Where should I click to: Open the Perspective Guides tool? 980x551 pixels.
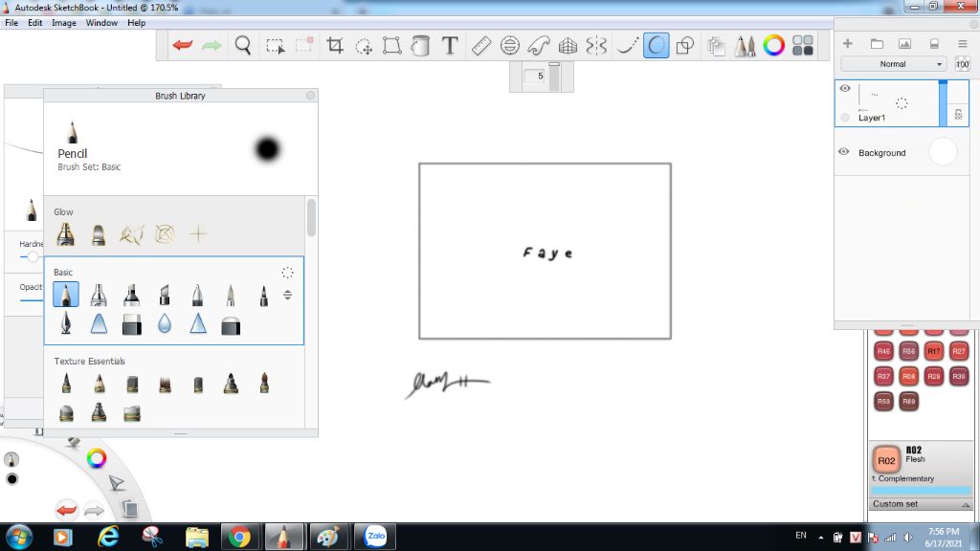click(568, 45)
